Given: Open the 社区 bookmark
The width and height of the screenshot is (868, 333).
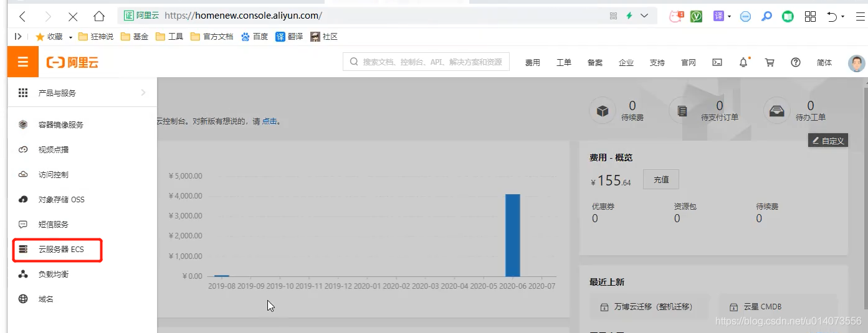Looking at the screenshot, I should click(x=324, y=37).
